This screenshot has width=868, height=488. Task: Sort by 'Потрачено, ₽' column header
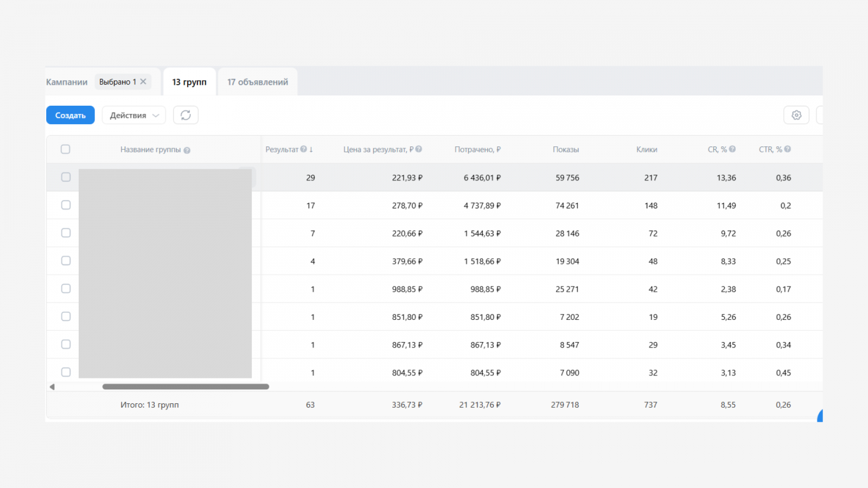coord(477,150)
